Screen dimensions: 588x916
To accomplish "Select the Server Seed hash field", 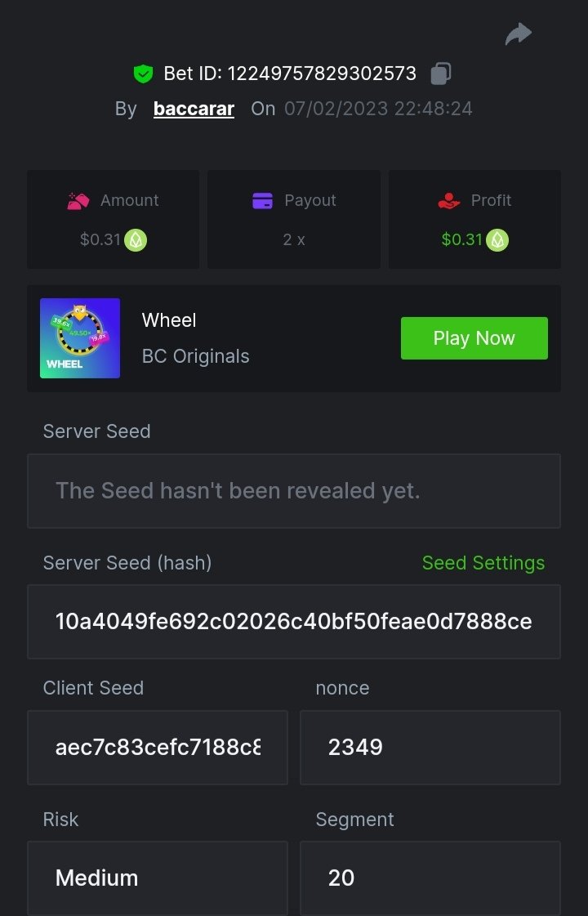I will (x=294, y=622).
